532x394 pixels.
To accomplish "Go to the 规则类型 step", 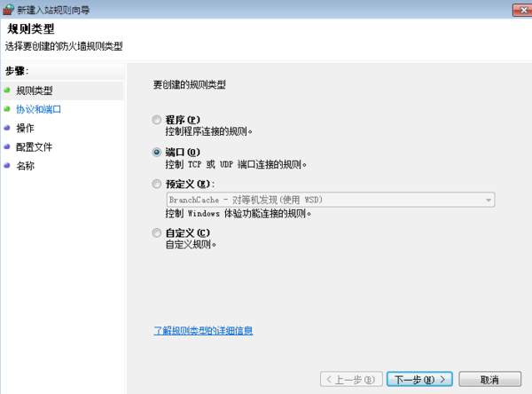I will pos(35,91).
